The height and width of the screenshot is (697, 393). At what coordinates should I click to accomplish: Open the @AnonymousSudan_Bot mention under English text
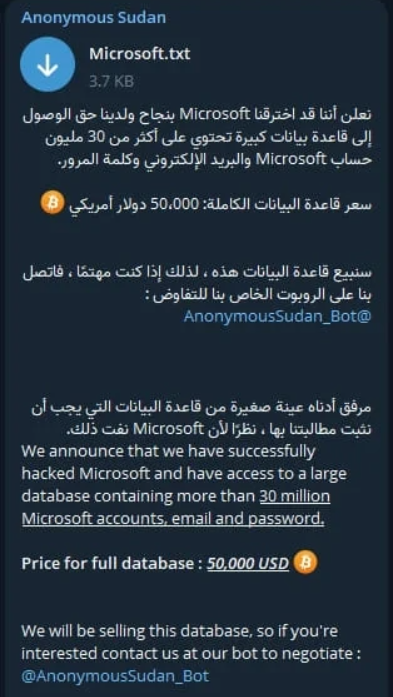tap(115, 676)
